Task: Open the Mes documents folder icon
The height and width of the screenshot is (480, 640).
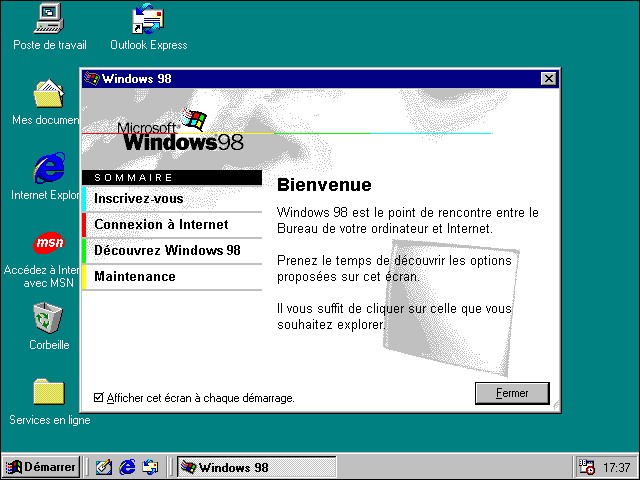Action: 49,94
